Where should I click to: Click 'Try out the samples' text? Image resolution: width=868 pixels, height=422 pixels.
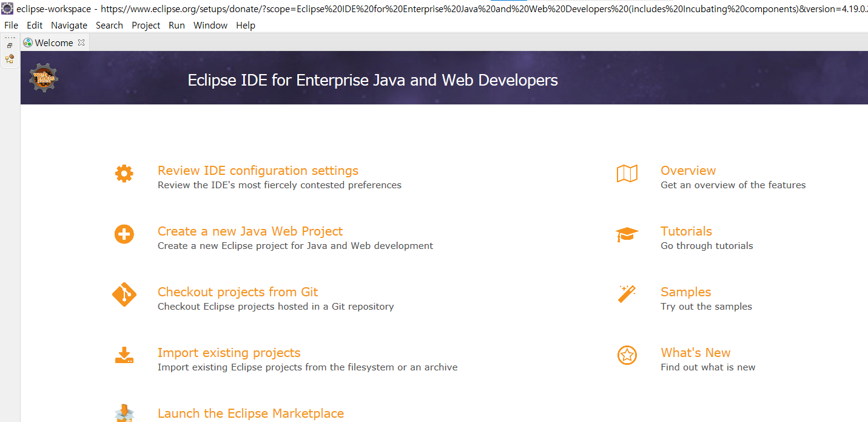point(706,307)
